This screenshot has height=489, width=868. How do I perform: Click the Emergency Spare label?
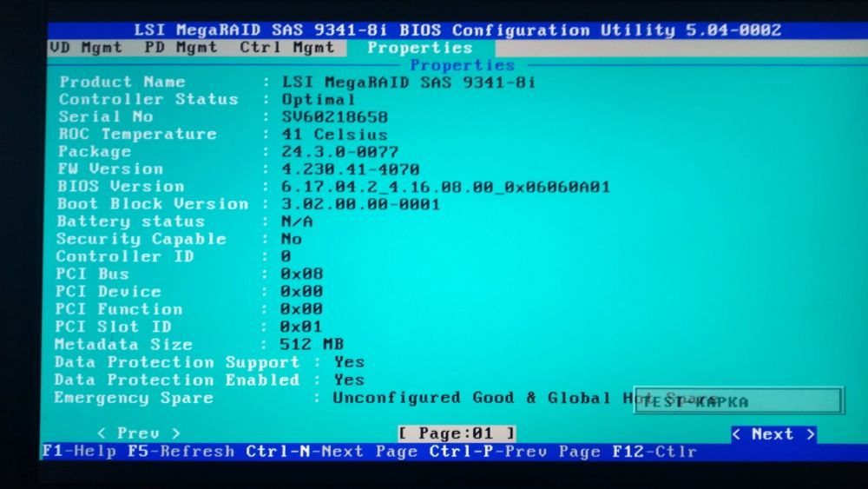(134, 398)
